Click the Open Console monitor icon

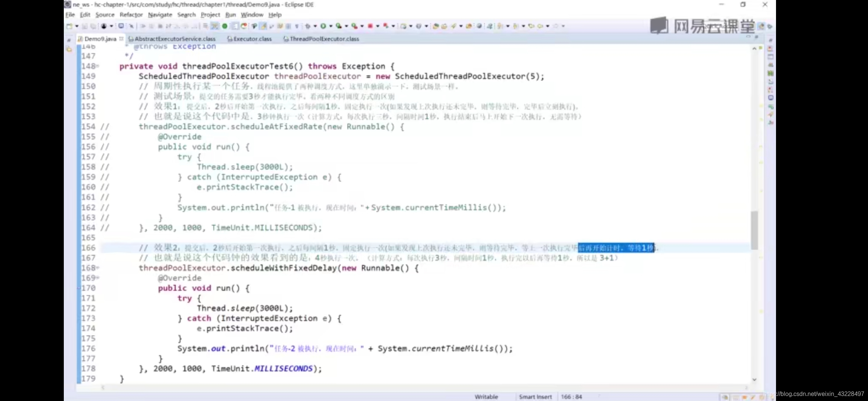click(121, 26)
